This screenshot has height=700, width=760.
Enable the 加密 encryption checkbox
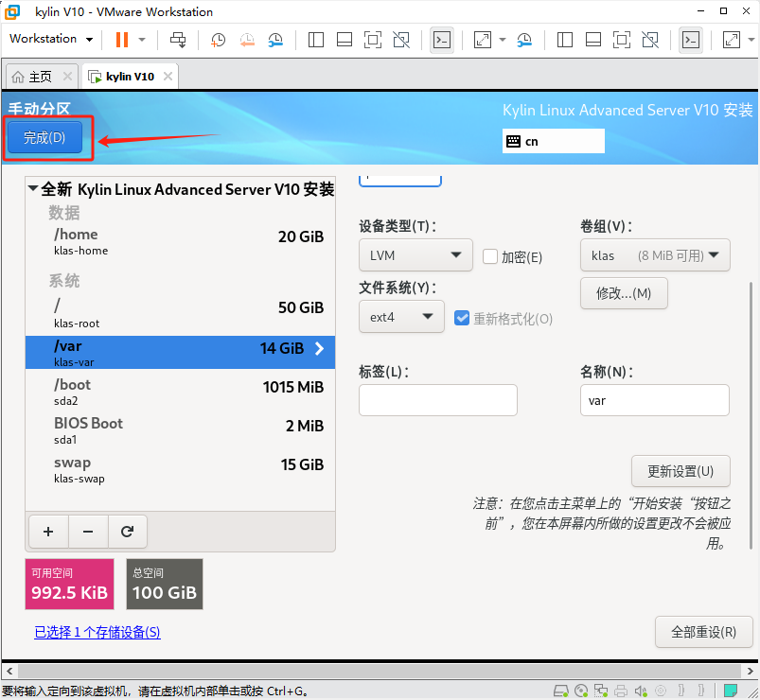[490, 256]
